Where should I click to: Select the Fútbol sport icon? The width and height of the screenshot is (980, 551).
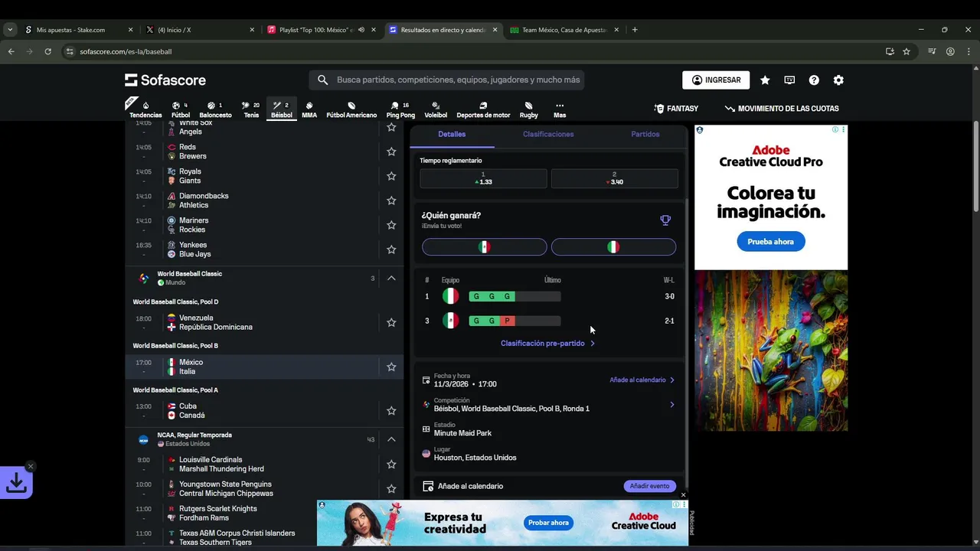[181, 110]
